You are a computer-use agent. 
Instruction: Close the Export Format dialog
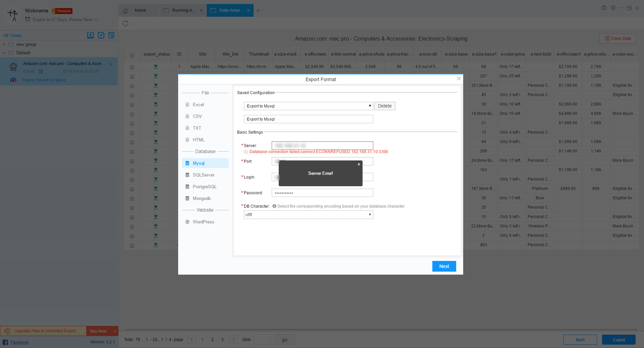tap(459, 78)
